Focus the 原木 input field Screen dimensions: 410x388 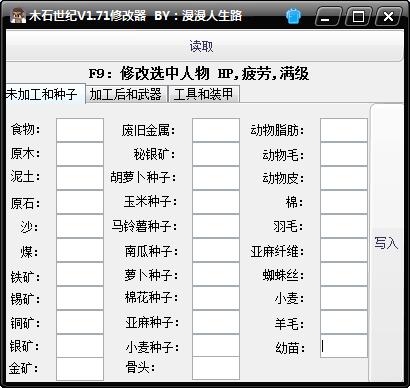pos(80,154)
